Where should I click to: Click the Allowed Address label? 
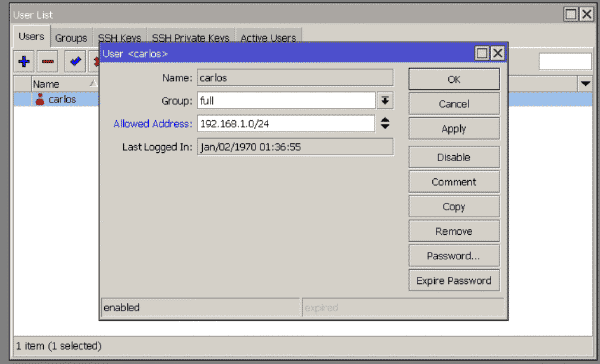153,124
